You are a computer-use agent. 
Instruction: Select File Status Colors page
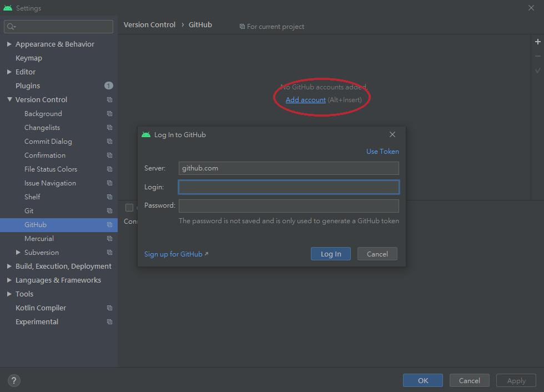tap(51, 169)
